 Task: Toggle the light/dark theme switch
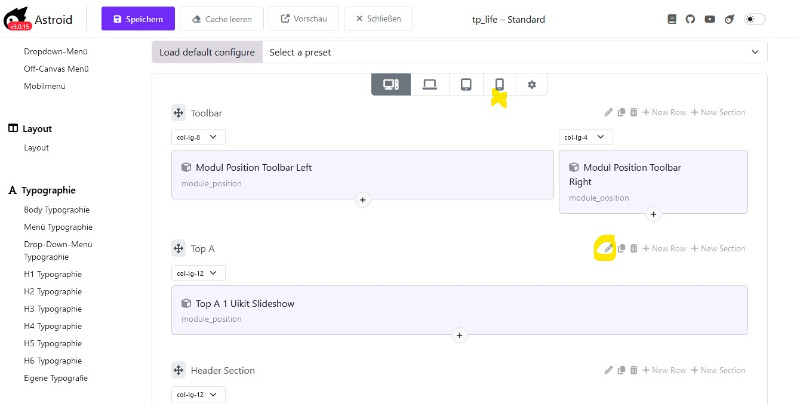[x=755, y=19]
